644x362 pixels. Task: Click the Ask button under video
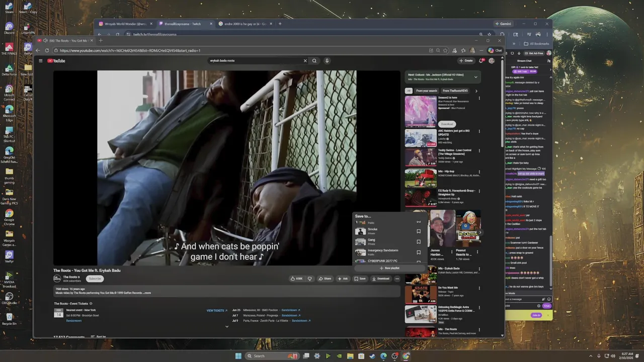click(x=343, y=279)
